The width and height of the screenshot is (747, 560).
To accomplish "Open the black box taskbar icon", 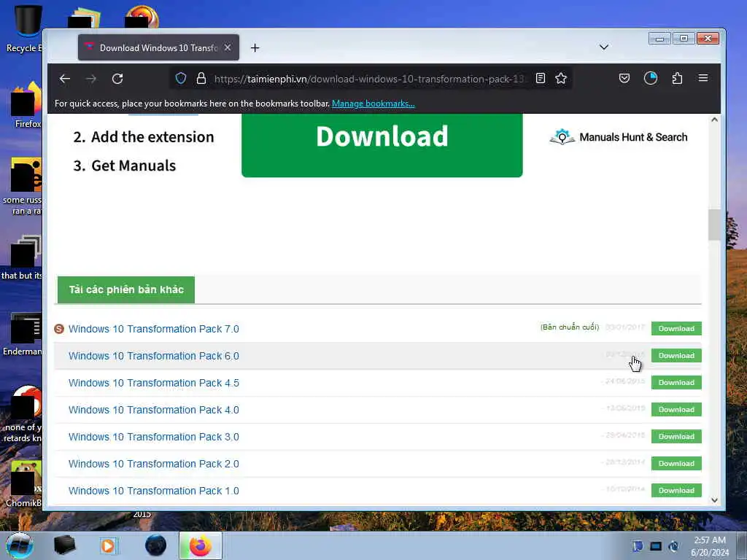I will (64, 545).
